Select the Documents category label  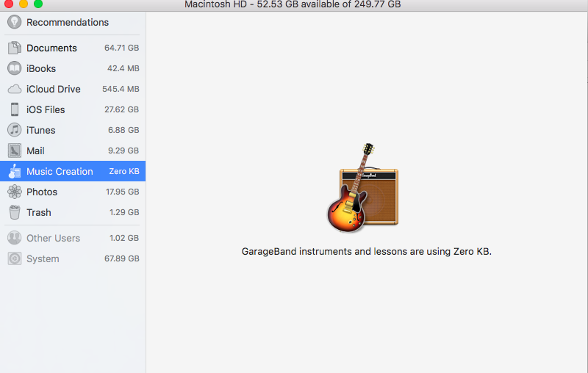[x=51, y=48]
